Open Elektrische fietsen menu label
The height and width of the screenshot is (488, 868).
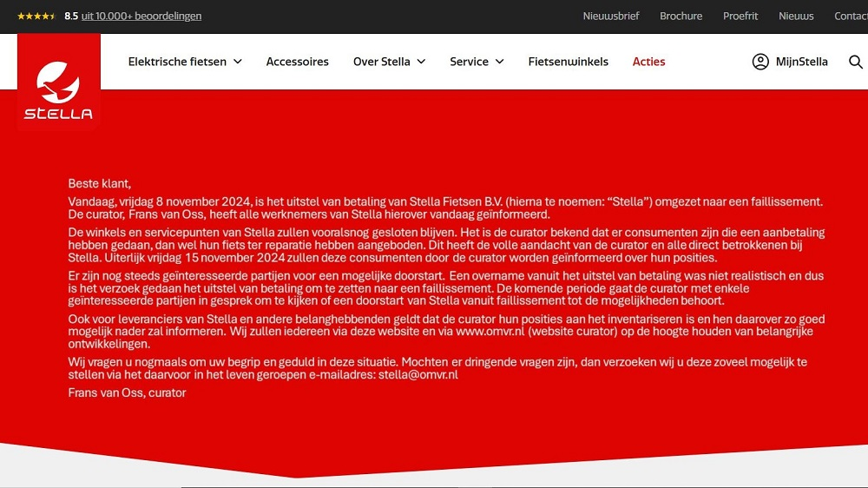177,62
